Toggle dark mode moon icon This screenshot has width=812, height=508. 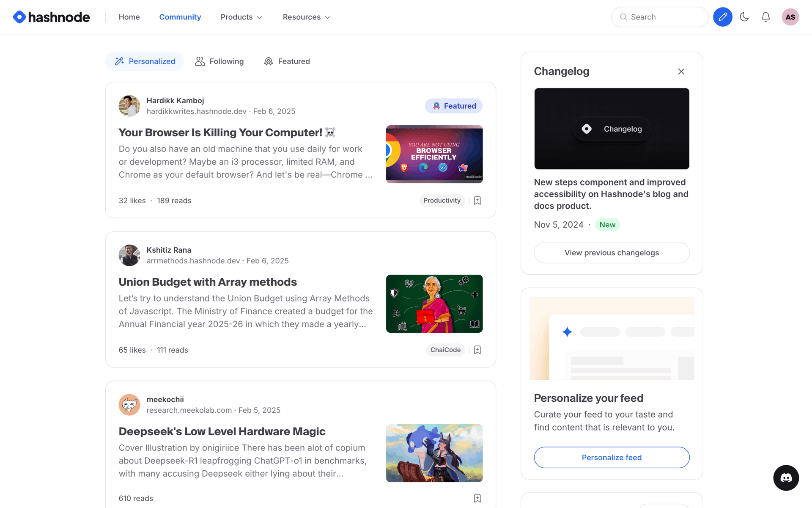coord(744,17)
